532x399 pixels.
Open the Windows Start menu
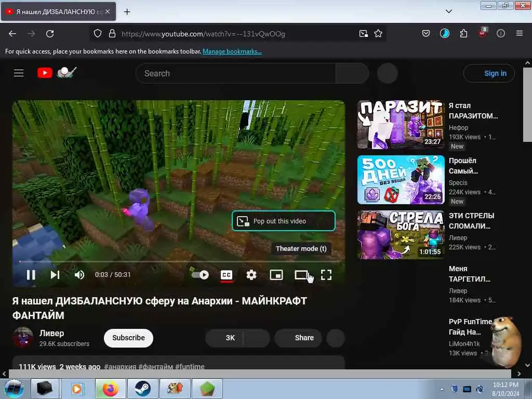coord(14,389)
